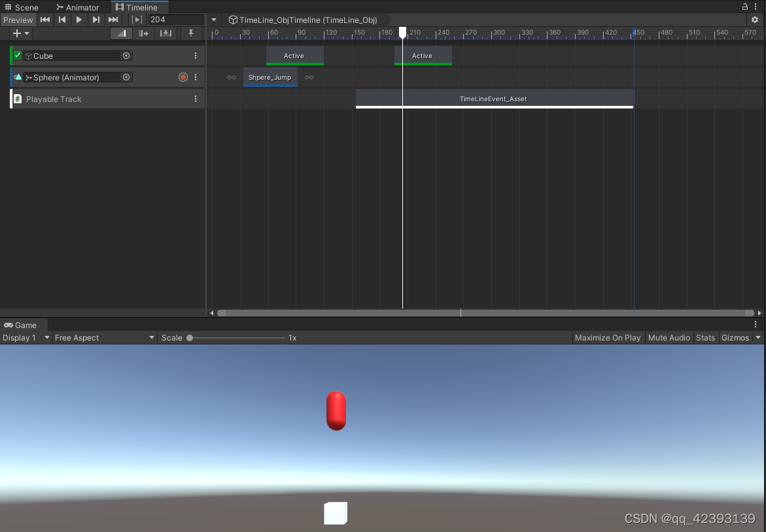The height and width of the screenshot is (532, 766).
Task: Go to the start of the timeline
Action: [x=45, y=20]
